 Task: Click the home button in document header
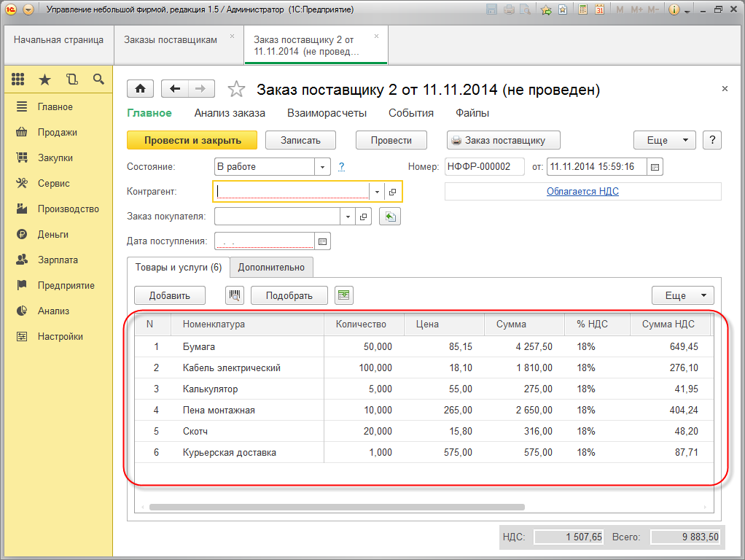tap(140, 89)
